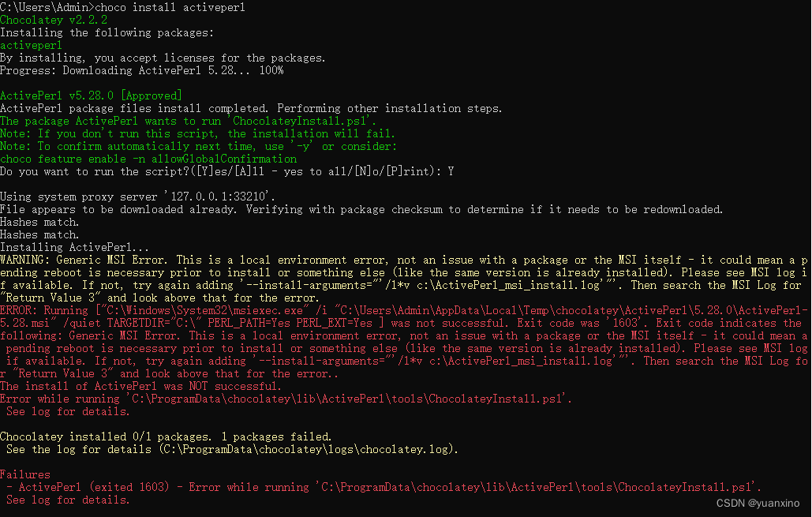Screen dimensions: 812x517
Task: Click "Note: If you don't run this script" line
Action: click(197, 133)
